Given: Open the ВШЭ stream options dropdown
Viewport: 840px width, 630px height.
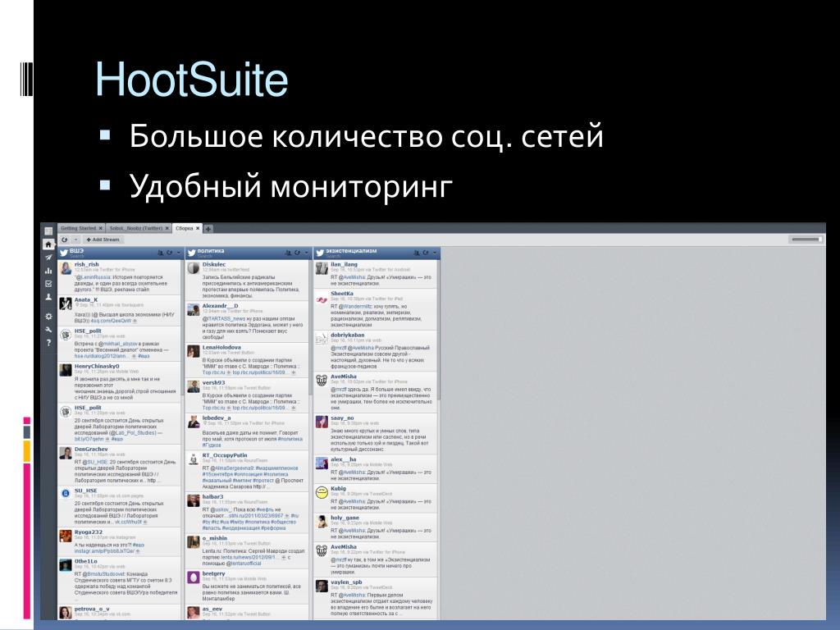Looking at the screenshot, I should click(x=178, y=253).
